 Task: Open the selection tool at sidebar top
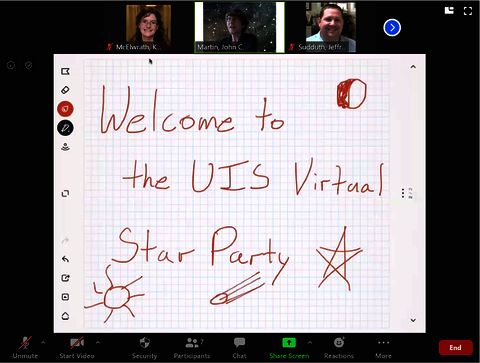(65, 71)
